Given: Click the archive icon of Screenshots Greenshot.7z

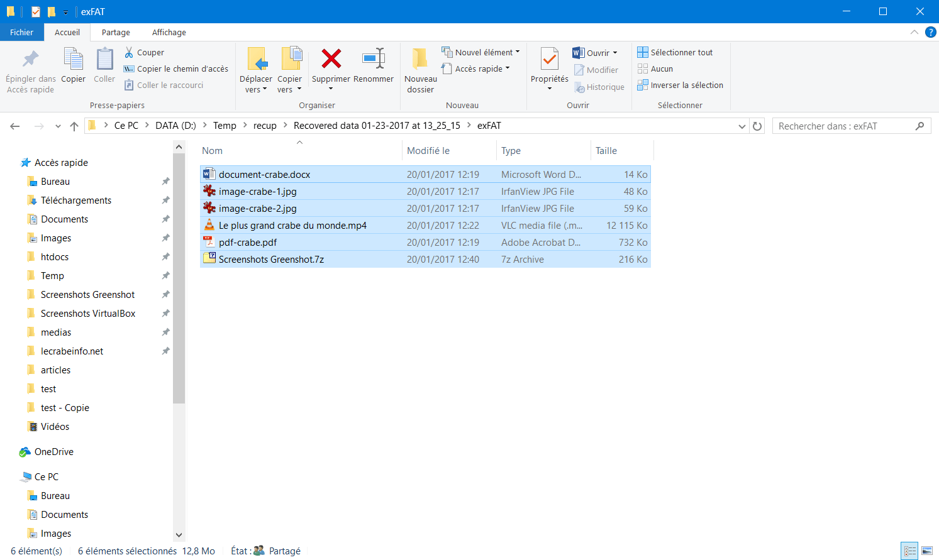Looking at the screenshot, I should (209, 259).
